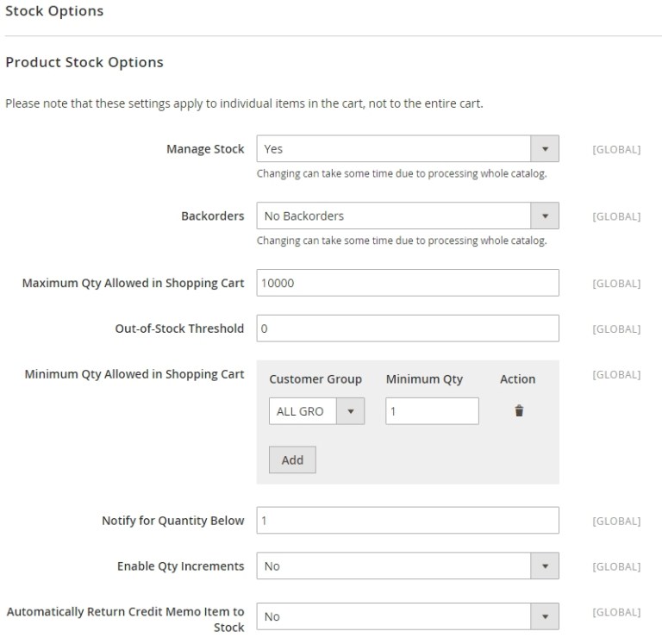Click the Manage Stock dropdown arrow
This screenshot has width=662, height=644.
click(544, 149)
